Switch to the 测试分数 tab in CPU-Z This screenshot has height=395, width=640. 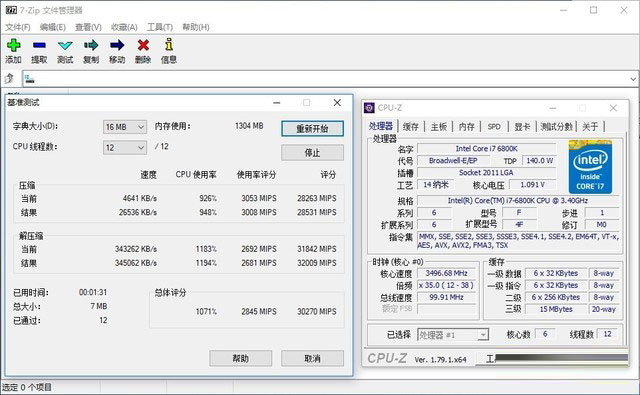coord(556,126)
